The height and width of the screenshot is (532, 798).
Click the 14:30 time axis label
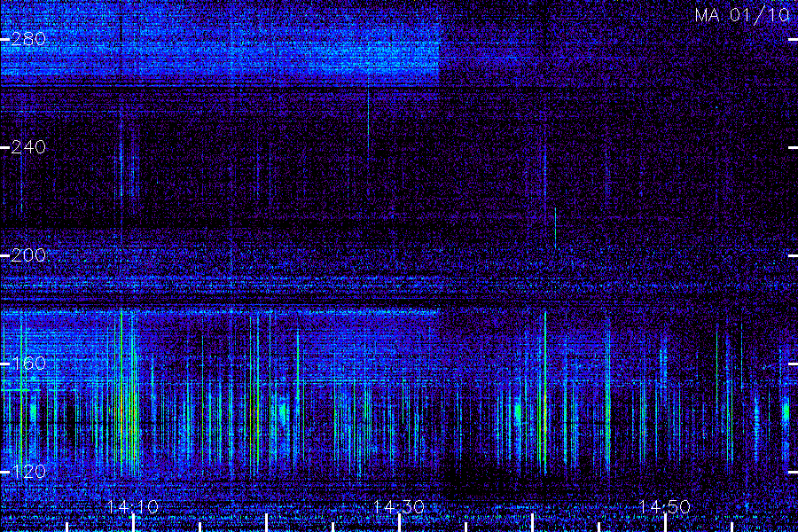[399, 506]
